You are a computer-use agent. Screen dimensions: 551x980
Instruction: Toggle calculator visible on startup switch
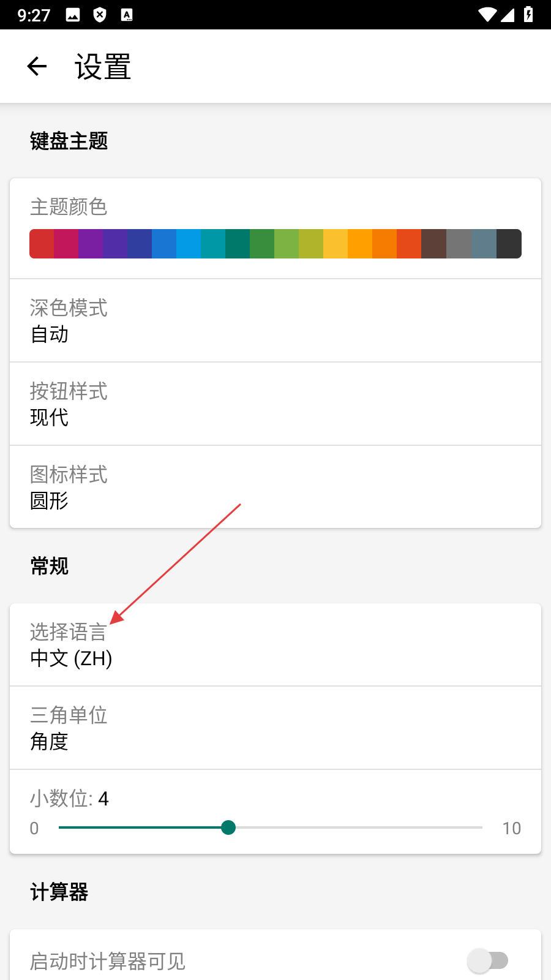coord(488,960)
